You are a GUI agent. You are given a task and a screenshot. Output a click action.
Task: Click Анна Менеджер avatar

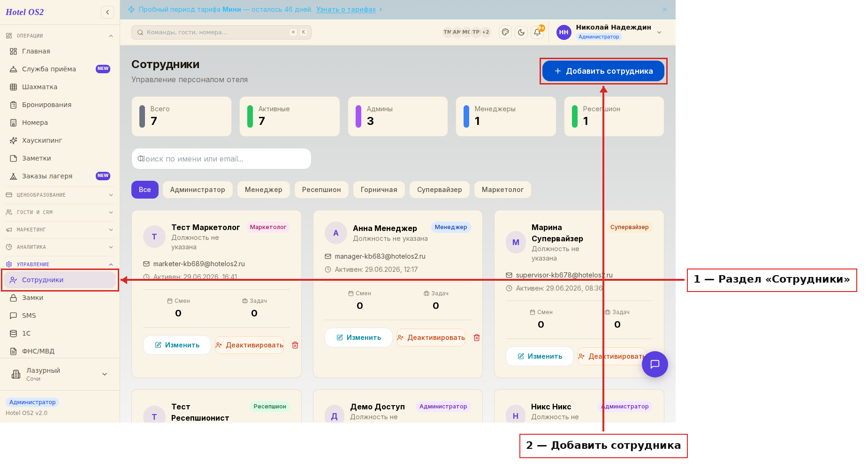pos(336,233)
